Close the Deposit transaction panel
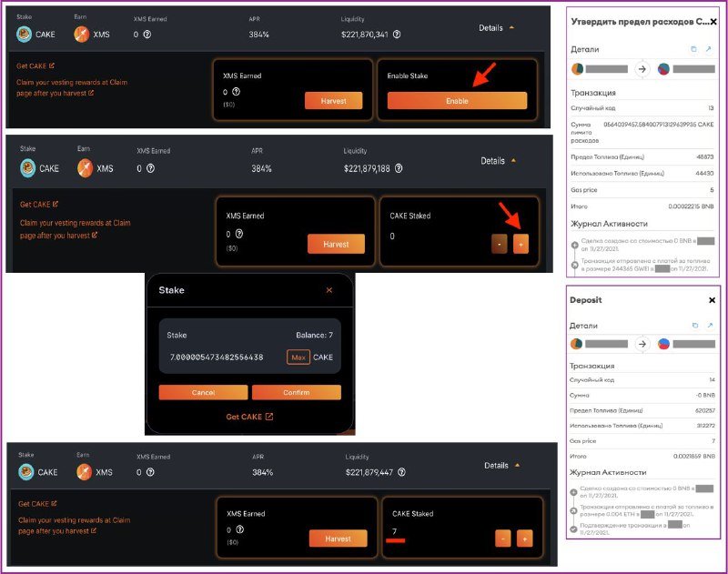Screen dimensions: 728x574 712,300
